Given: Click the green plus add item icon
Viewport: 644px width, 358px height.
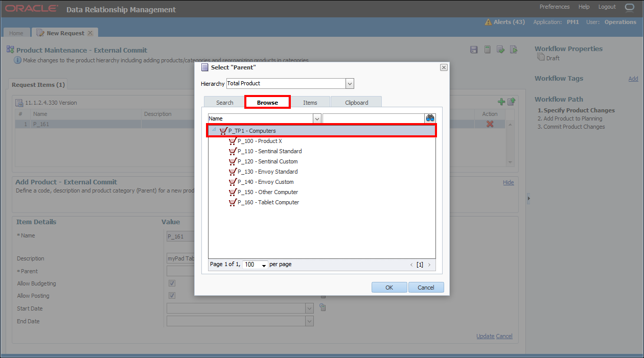Looking at the screenshot, I should click(501, 102).
